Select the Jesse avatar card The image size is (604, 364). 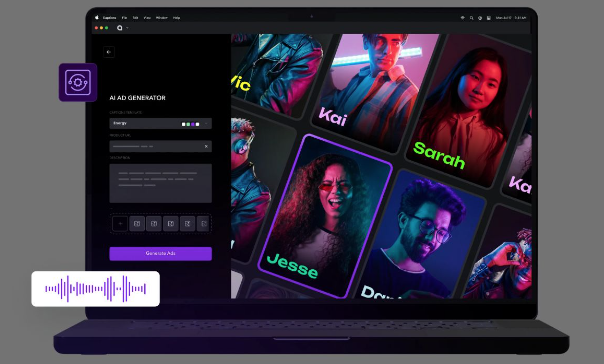tap(325, 216)
